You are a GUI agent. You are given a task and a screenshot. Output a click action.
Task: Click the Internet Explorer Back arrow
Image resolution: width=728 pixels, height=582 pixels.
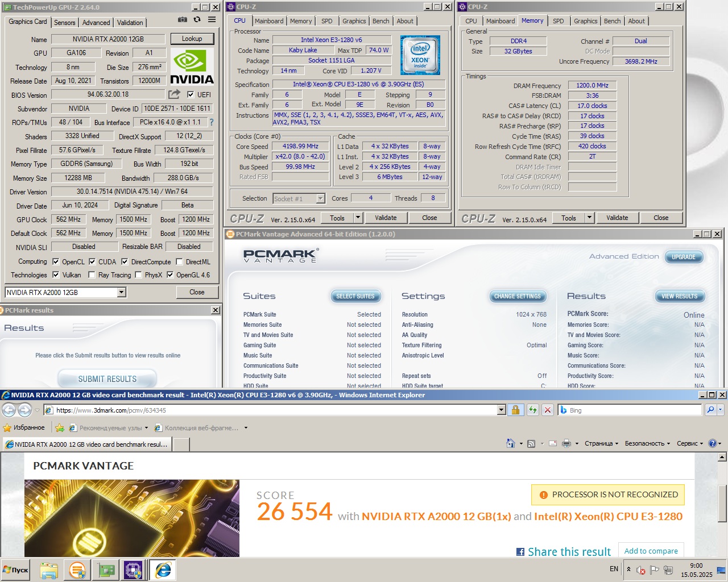[x=9, y=410]
